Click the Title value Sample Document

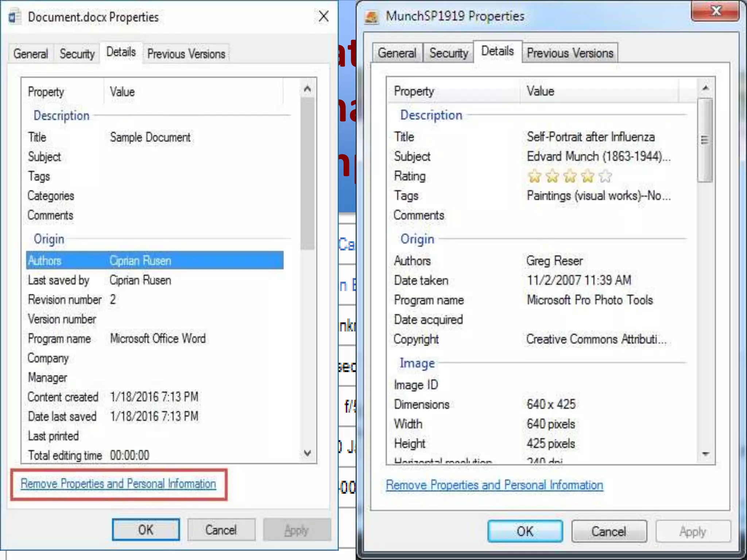click(150, 137)
